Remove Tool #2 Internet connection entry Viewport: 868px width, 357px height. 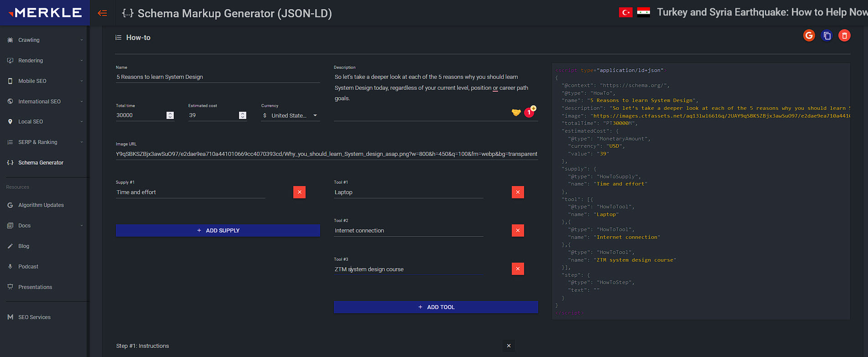(518, 231)
